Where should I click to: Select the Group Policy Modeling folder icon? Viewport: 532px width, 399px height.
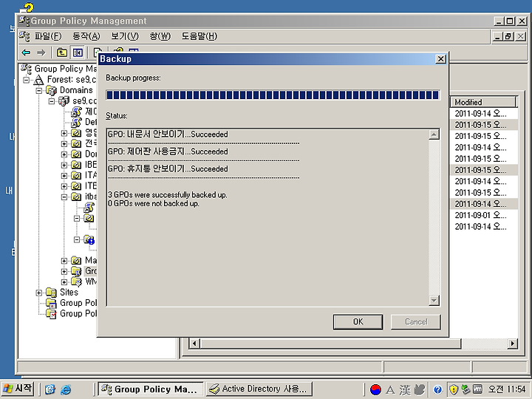coord(51,303)
